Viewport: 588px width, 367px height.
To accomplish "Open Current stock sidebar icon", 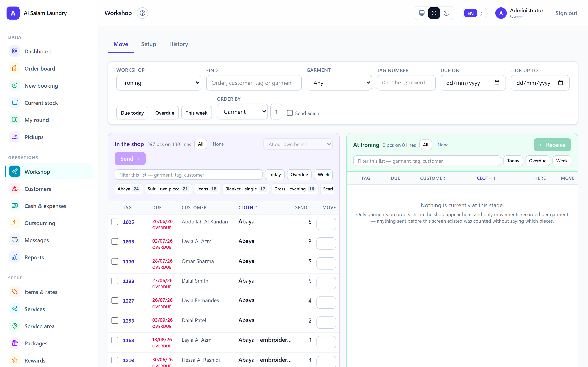I will pos(14,103).
